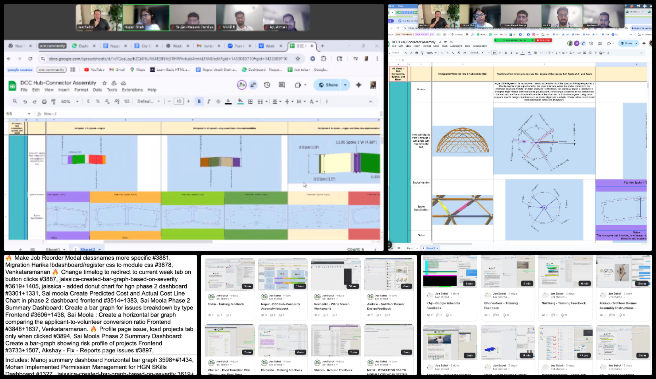Click the borders grid icon
This screenshot has height=379, width=656.
(x=250, y=101)
